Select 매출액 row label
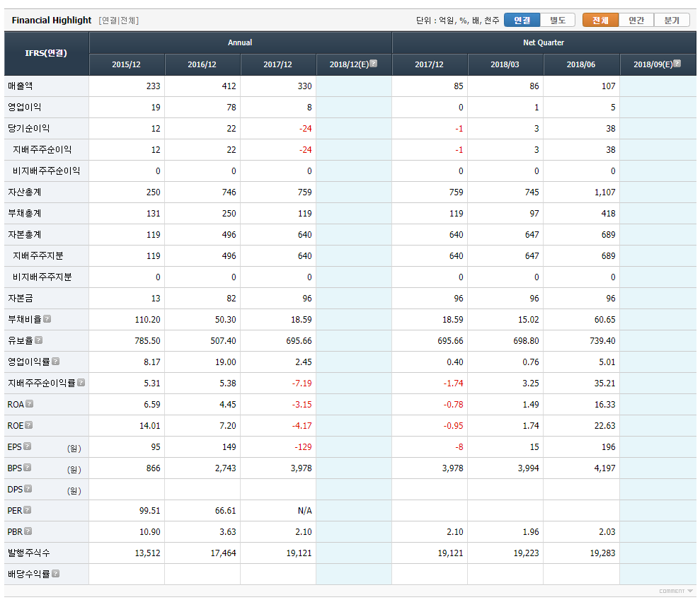 tap(20, 86)
